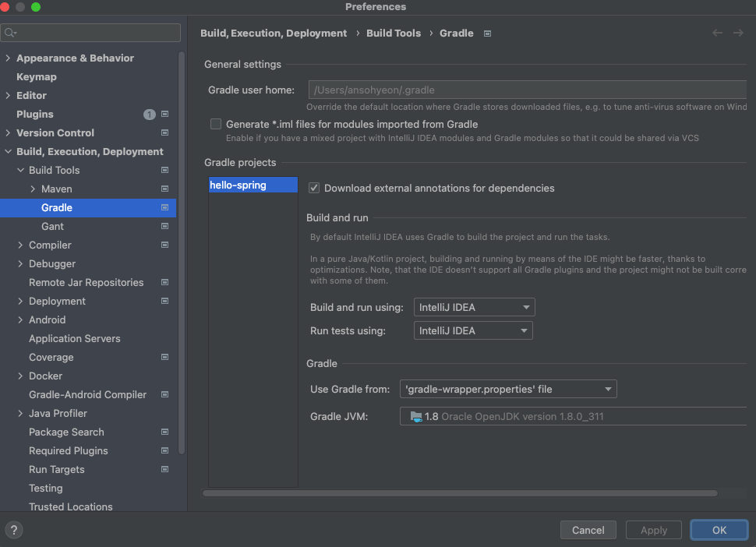
Task: Click the search magnifier icon in settings search
Action: coord(10,33)
